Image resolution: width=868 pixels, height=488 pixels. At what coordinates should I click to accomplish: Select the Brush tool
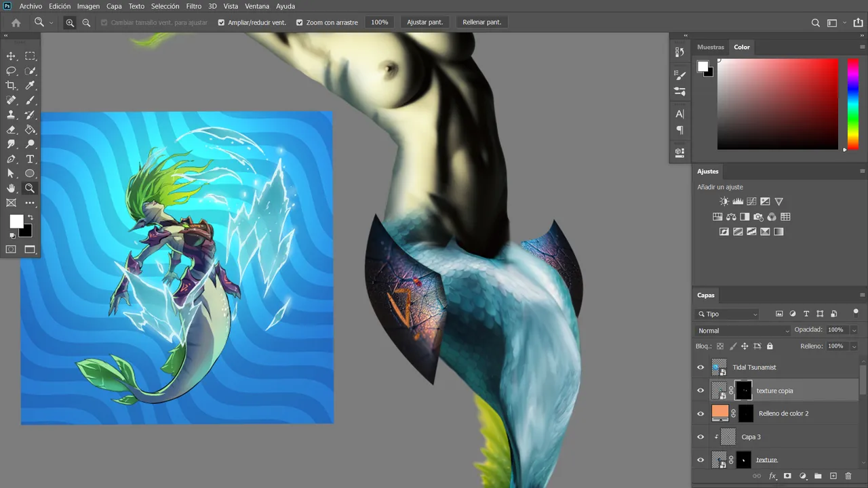[30, 100]
